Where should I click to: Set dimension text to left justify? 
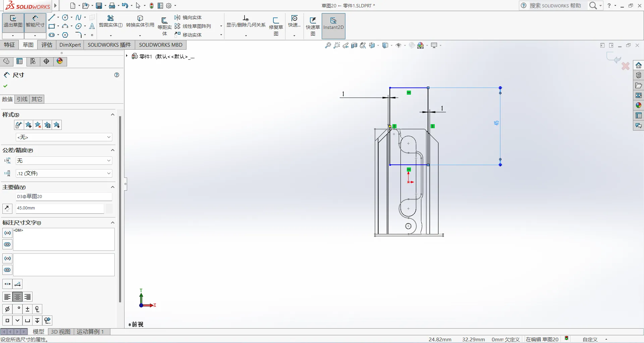[7, 297]
